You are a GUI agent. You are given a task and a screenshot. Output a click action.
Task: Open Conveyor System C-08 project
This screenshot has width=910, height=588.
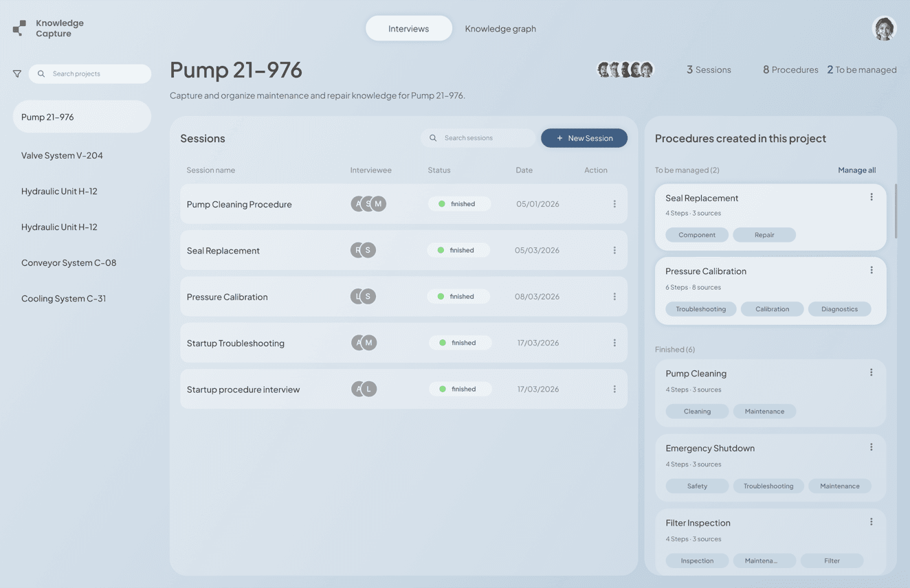point(69,262)
